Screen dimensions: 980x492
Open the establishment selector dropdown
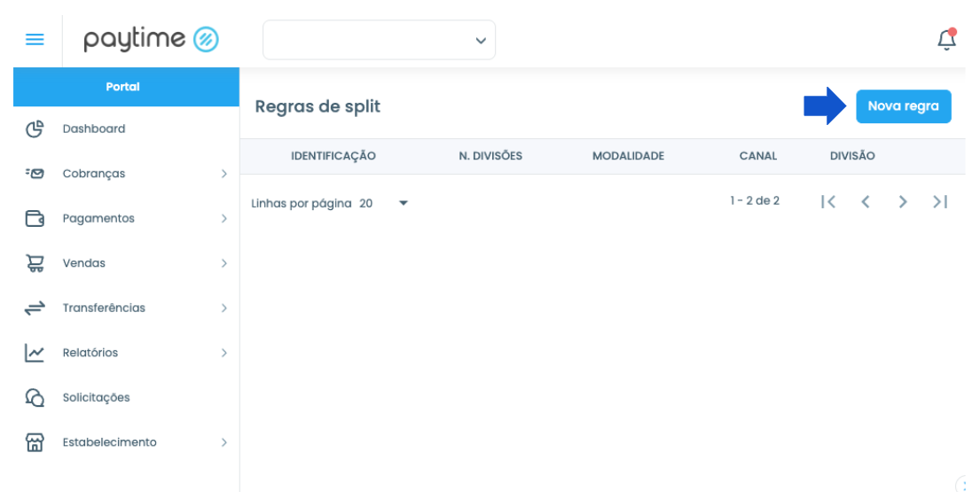379,40
